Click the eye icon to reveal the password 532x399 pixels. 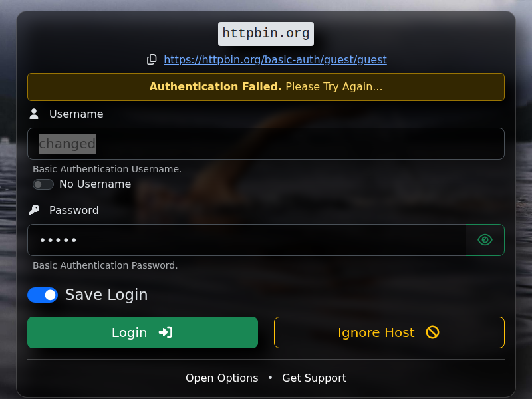pyautogui.click(x=485, y=240)
